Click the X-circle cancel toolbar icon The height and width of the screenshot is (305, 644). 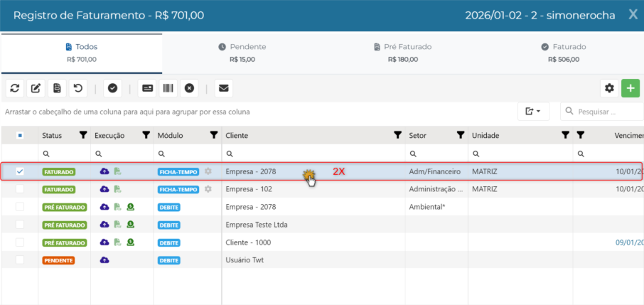189,88
